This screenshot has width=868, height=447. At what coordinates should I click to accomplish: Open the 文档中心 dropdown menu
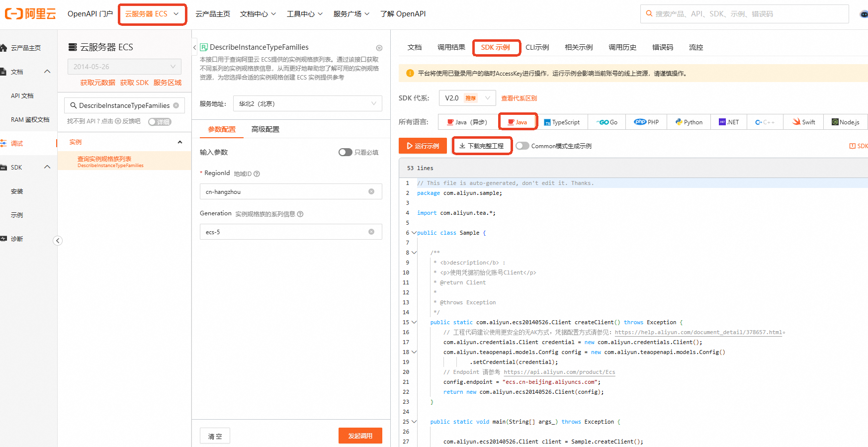(x=258, y=14)
